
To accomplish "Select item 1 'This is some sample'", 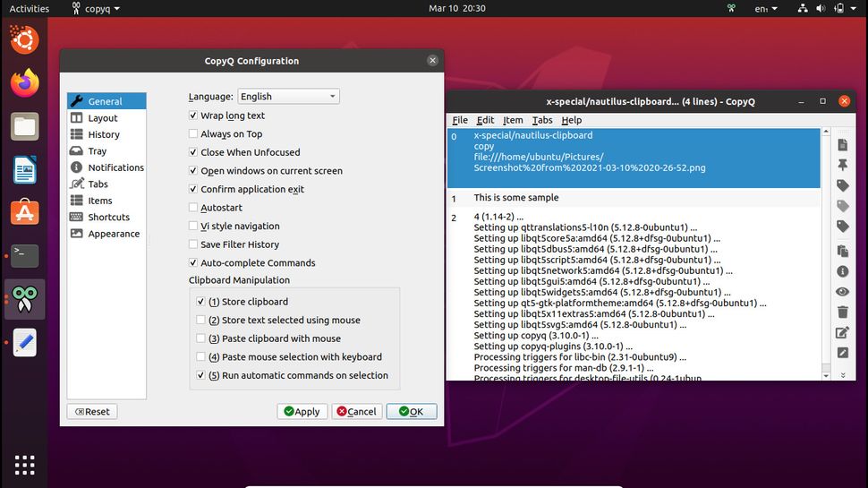I will click(634, 198).
